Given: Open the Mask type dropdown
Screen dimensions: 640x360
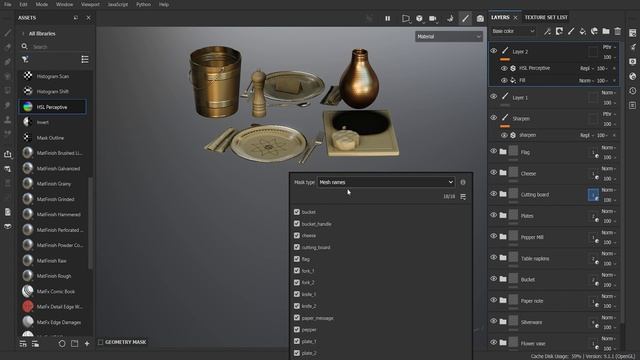Looking at the screenshot, I should pyautogui.click(x=386, y=182).
